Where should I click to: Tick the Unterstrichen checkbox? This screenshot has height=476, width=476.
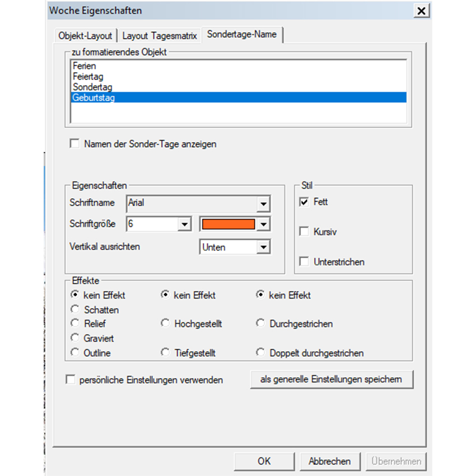[x=304, y=262]
